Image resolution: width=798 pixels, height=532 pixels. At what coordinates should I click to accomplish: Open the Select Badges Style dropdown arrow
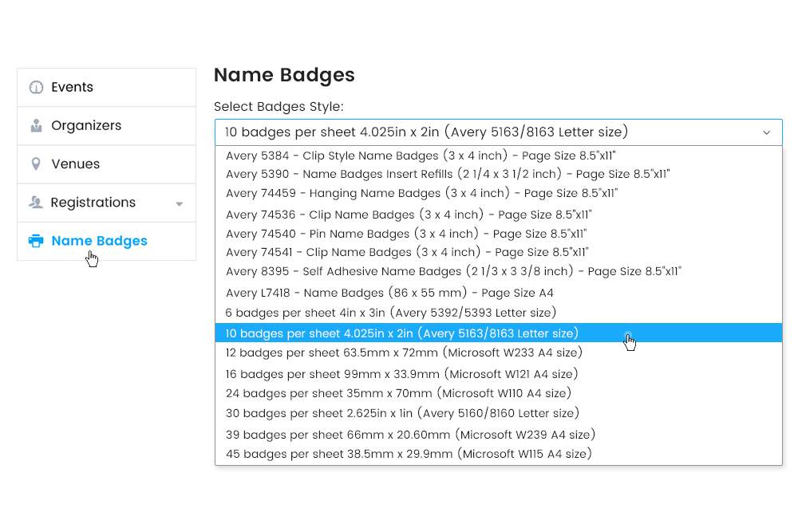click(767, 132)
